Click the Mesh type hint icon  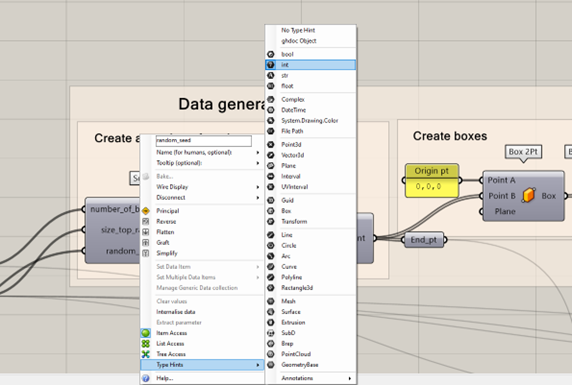click(x=271, y=301)
